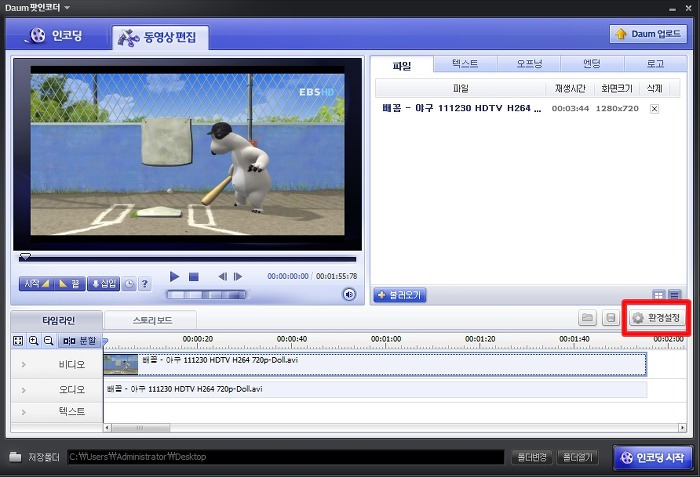
Task: Click the 폴더변경 button
Action: [x=531, y=457]
